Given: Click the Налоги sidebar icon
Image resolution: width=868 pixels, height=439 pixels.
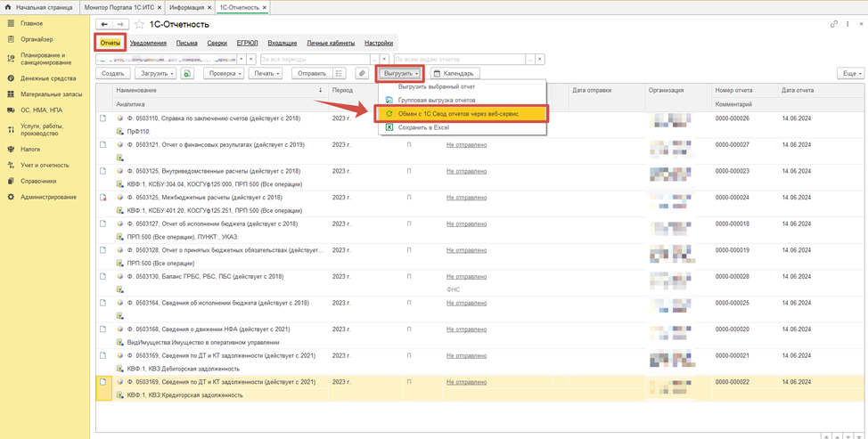Looking at the screenshot, I should pyautogui.click(x=11, y=149).
